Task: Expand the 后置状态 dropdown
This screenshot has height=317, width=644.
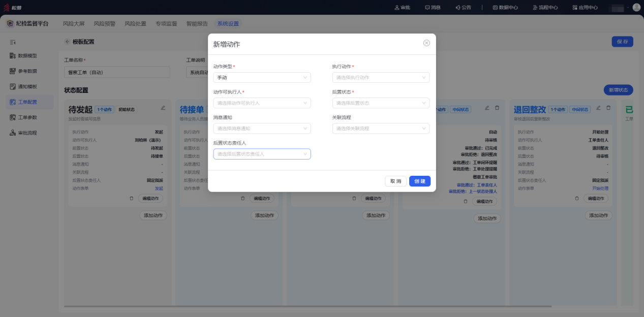Action: click(381, 103)
